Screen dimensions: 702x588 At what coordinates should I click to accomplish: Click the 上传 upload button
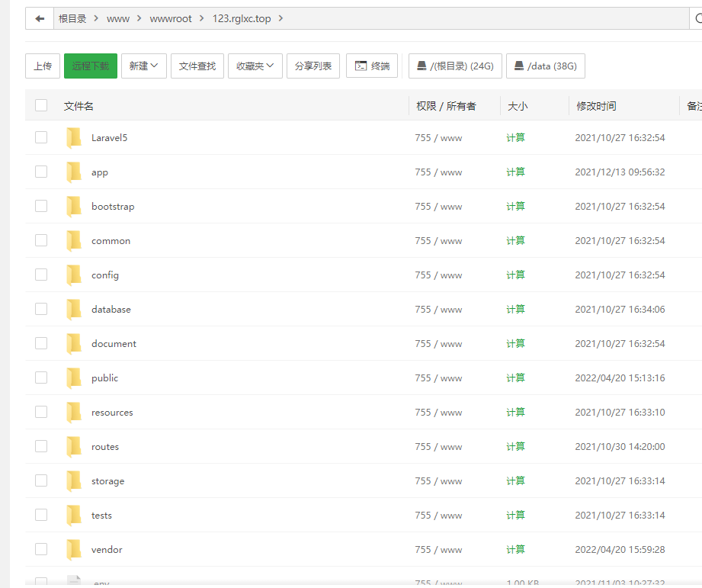click(43, 66)
